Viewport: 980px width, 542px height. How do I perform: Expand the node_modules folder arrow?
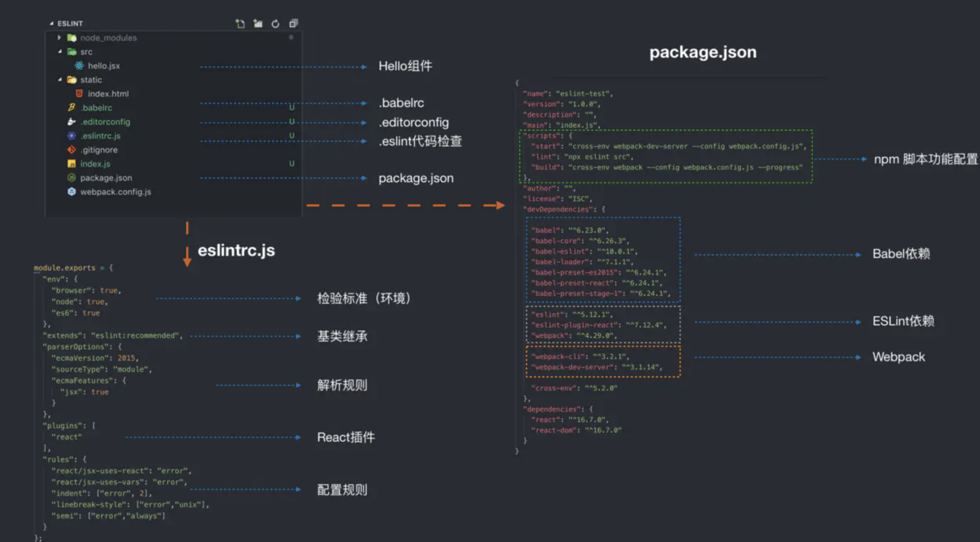[59, 38]
